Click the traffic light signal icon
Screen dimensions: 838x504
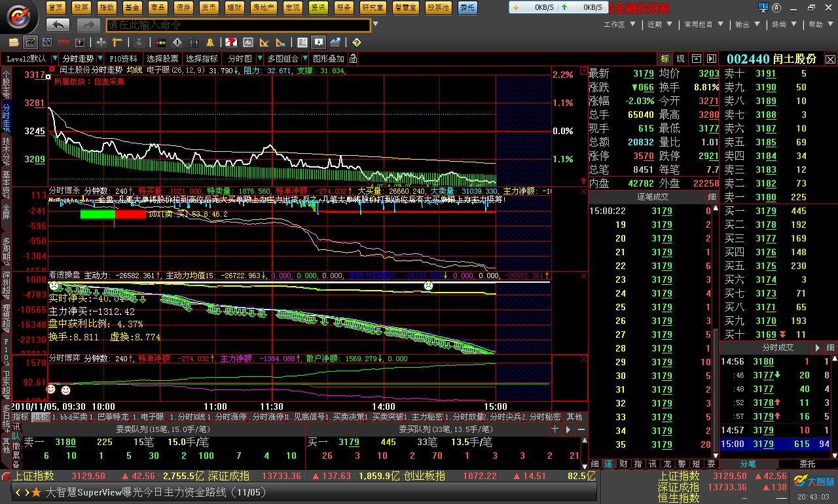[x=160, y=43]
